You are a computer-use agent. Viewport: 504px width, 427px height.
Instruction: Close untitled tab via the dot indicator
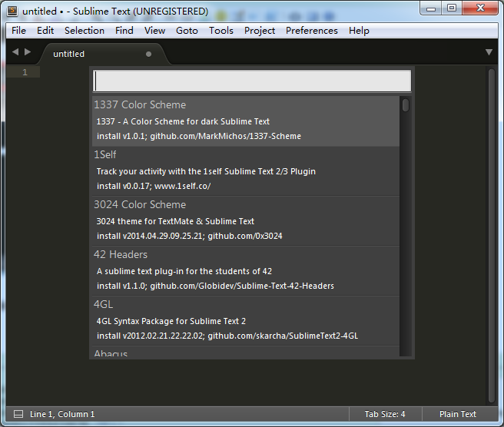coord(148,54)
